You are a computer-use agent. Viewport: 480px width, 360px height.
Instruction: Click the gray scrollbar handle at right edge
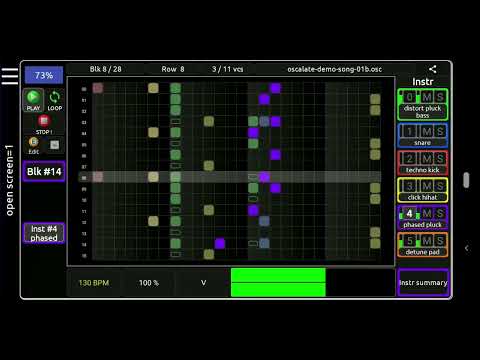coord(466,180)
